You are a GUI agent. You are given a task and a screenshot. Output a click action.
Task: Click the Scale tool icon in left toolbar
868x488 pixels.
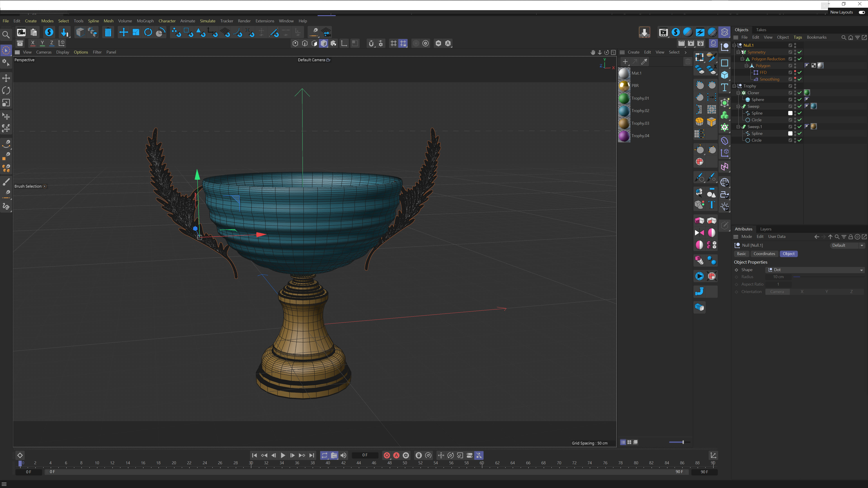(x=6, y=103)
